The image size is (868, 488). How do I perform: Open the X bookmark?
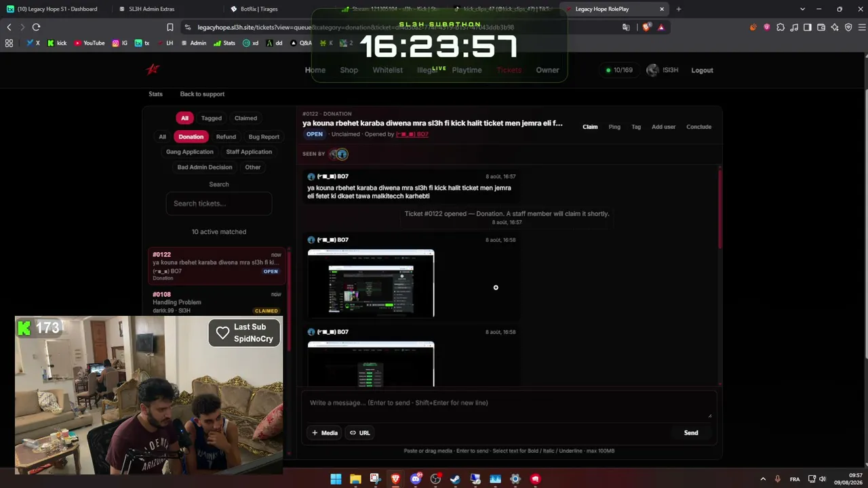pyautogui.click(x=33, y=43)
